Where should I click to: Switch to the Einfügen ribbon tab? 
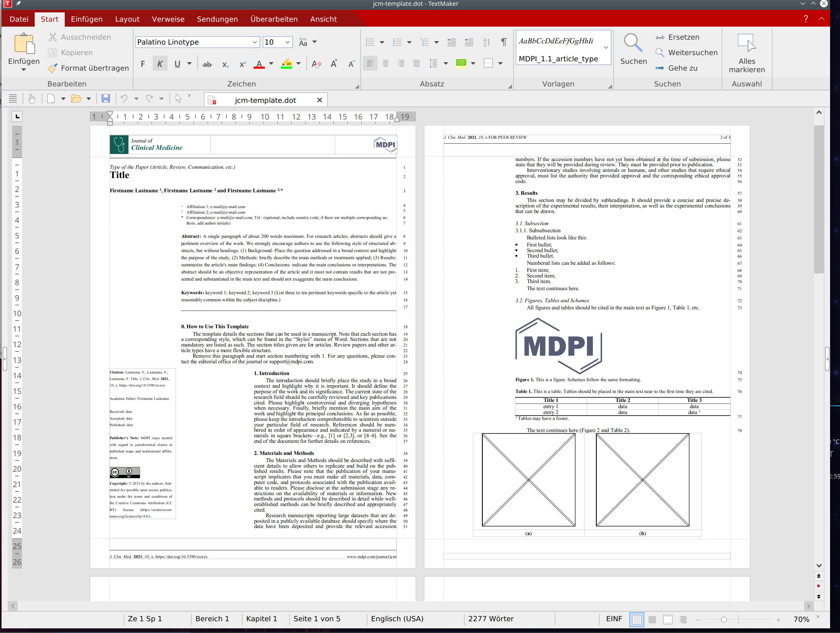pyautogui.click(x=87, y=19)
